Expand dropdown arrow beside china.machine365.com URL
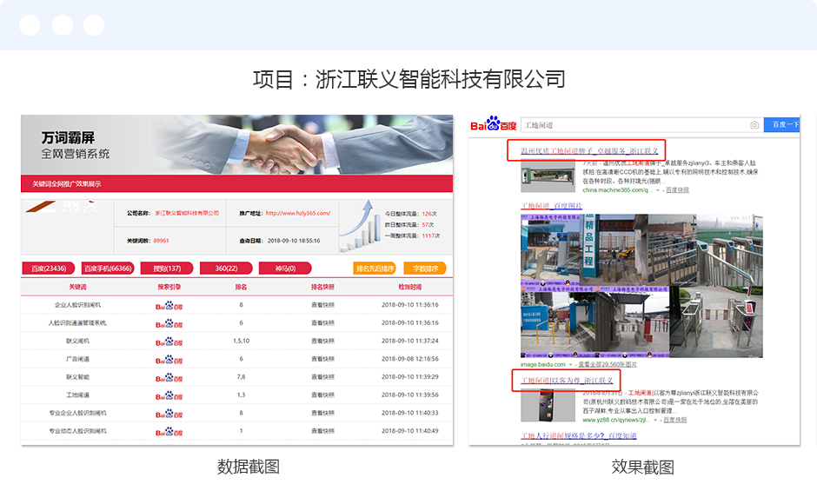The width and height of the screenshot is (817, 504). click(x=658, y=189)
